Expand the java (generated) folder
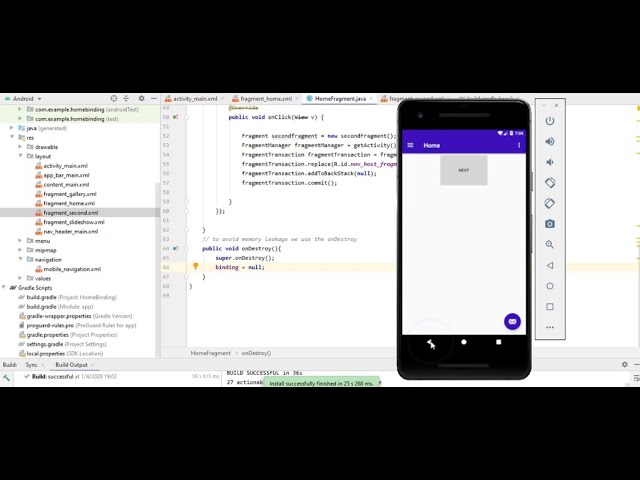This screenshot has height=480, width=640. point(11,128)
